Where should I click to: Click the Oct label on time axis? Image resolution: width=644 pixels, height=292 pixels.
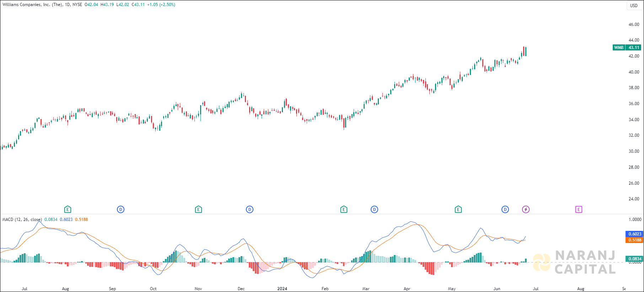coord(153,289)
